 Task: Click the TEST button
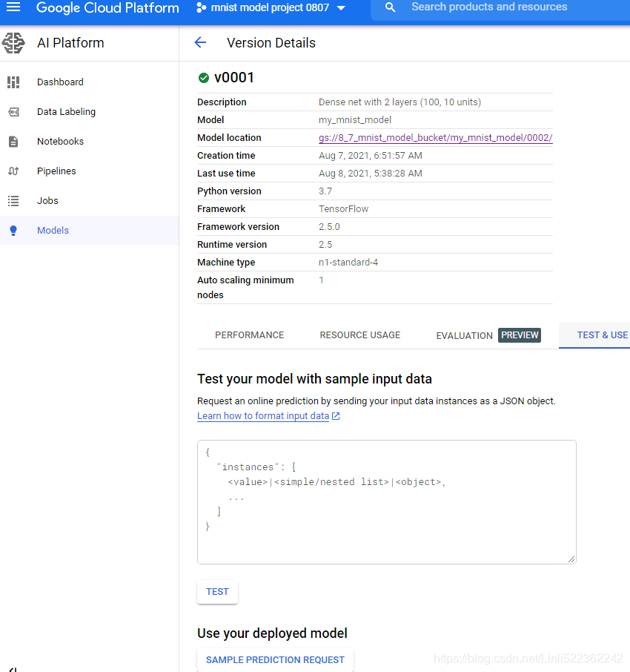tap(217, 592)
